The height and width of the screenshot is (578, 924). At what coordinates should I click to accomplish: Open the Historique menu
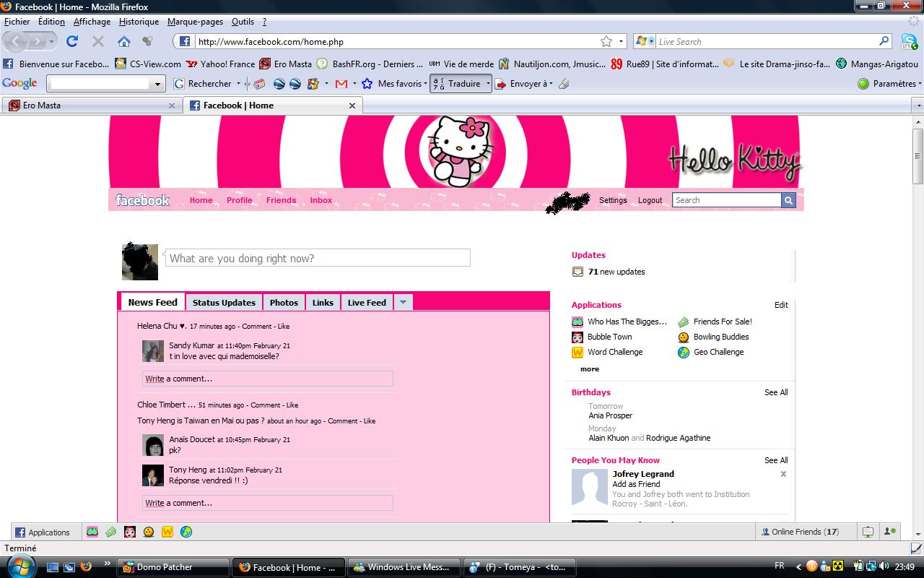coord(139,22)
